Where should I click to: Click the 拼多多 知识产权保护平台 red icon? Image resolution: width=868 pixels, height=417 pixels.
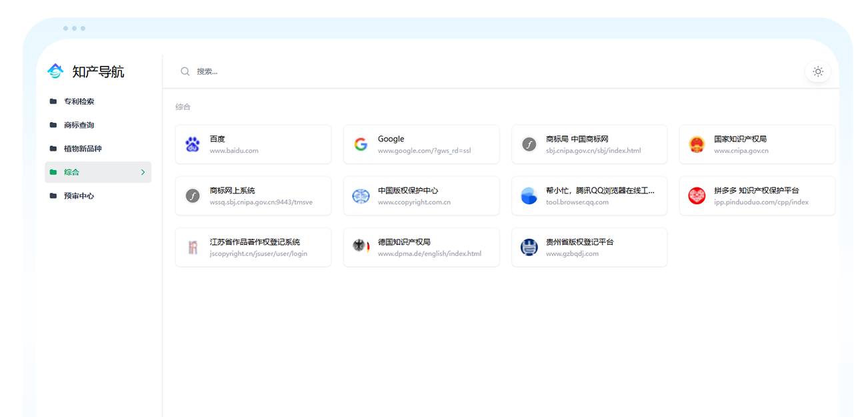coord(697,195)
